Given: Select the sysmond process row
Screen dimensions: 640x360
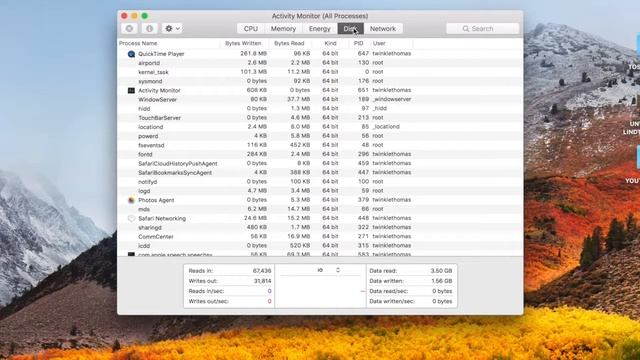Looking at the screenshot, I should pyautogui.click(x=320, y=81).
